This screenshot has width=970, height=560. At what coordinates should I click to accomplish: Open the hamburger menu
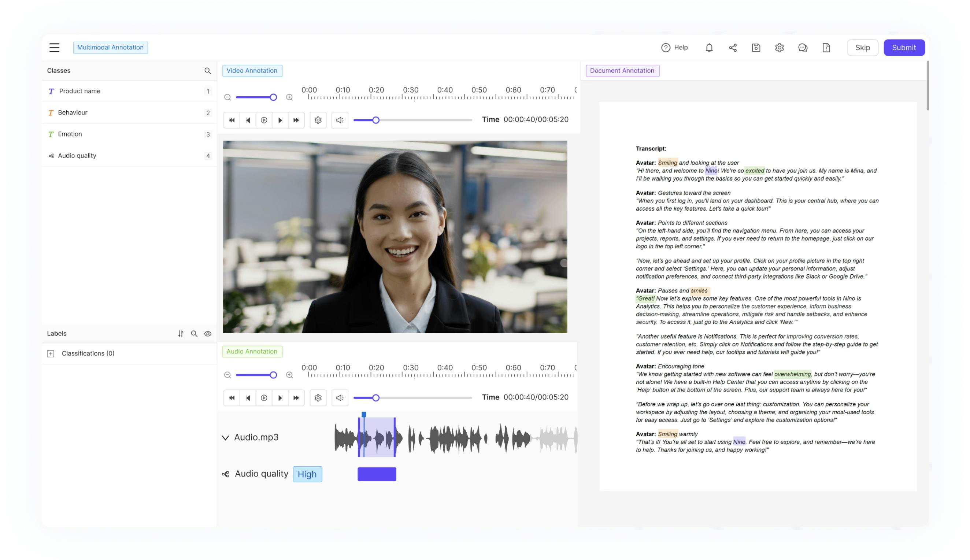[x=54, y=47]
